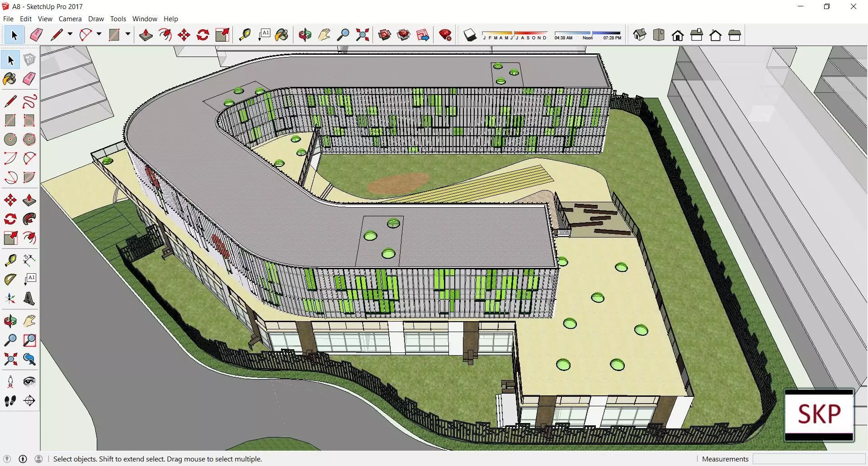This screenshot has width=868, height=466.
Task: Select the Section Plane tool
Action: coord(29,401)
